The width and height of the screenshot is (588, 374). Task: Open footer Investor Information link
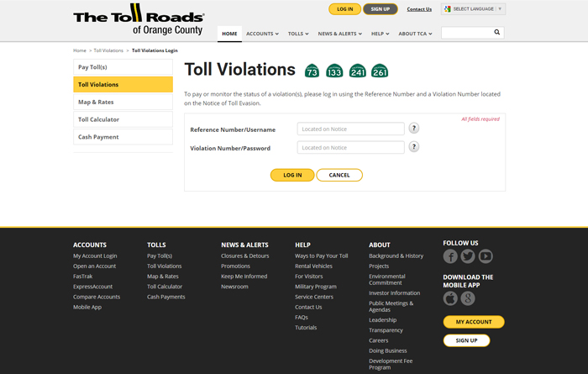(394, 293)
